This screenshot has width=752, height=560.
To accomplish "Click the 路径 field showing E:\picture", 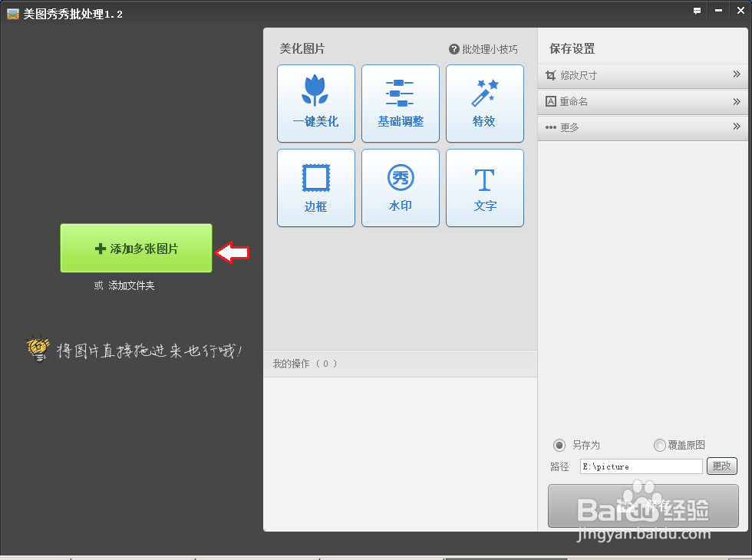I will coord(642,466).
